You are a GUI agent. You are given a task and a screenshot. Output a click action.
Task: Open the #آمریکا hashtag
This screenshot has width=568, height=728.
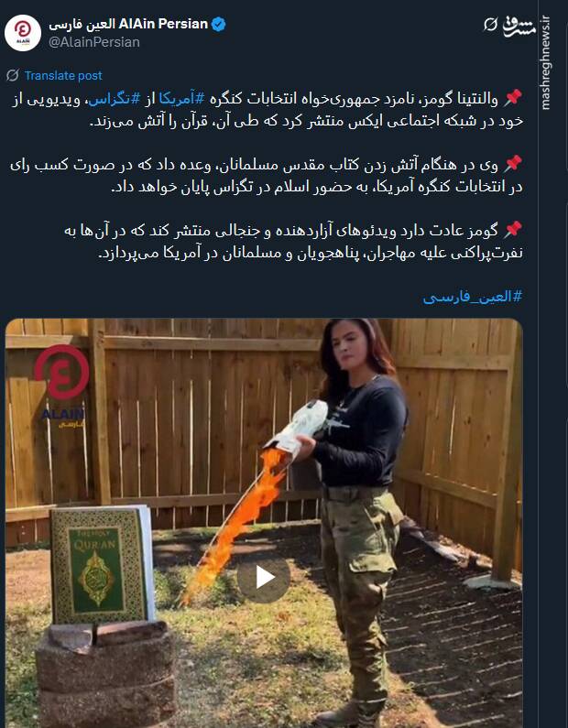182,98
